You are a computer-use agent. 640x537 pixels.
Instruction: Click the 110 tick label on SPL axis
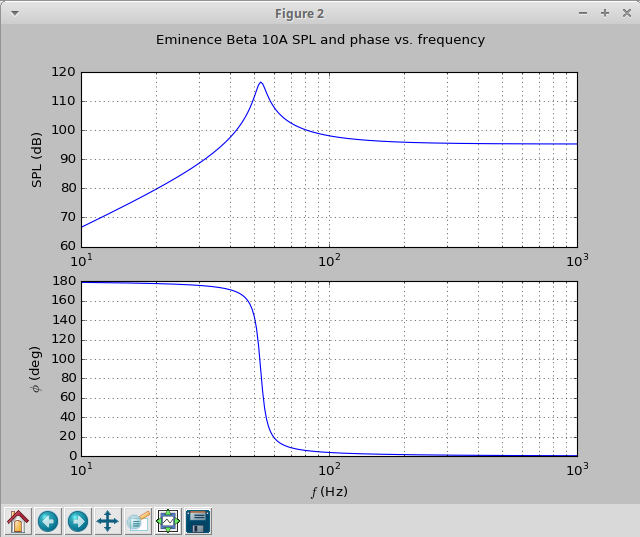tap(63, 101)
